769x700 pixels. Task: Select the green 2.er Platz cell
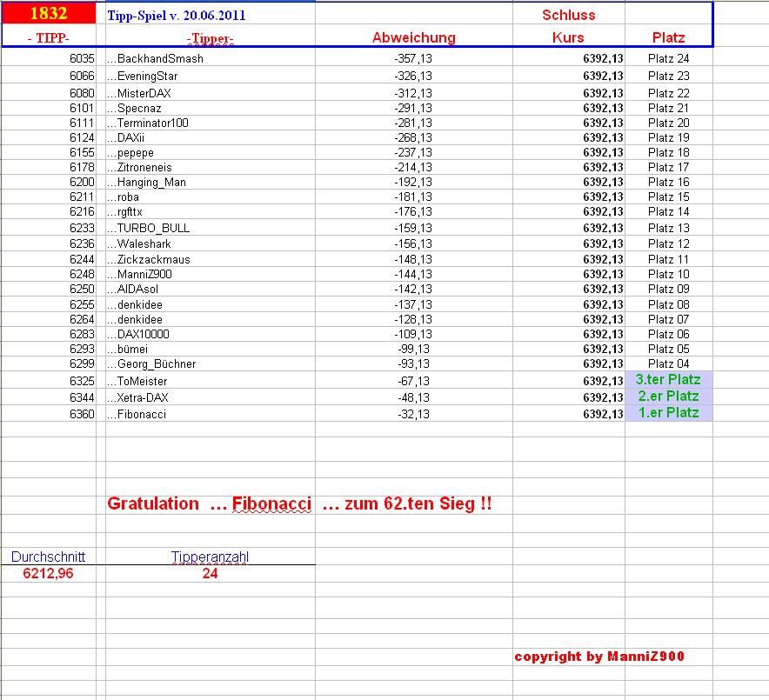[668, 396]
